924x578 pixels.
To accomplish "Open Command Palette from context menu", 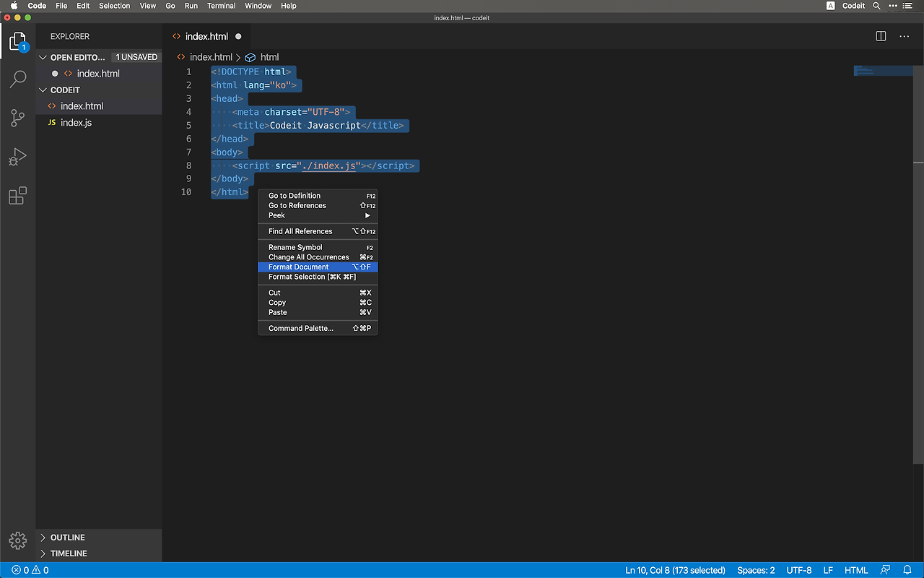I will (318, 328).
